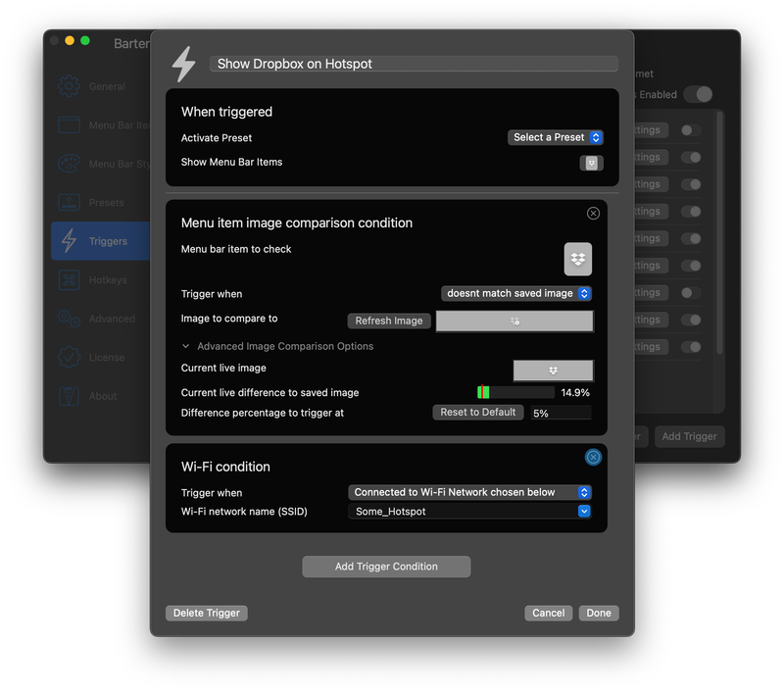Collapse Advanced Image Comparison Options
The image size is (784, 694).
[x=186, y=346]
